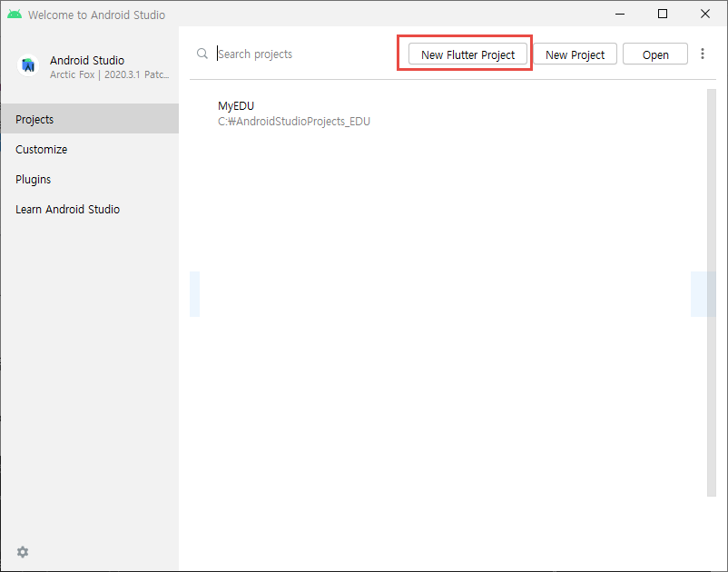Open the three-dot more actions menu
The width and height of the screenshot is (728, 572).
coord(703,54)
